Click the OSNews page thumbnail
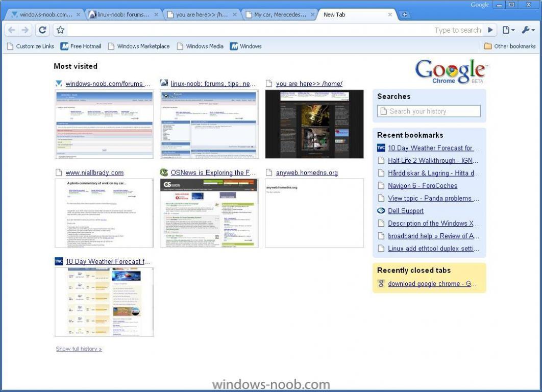This screenshot has height=392, width=542. 209,213
